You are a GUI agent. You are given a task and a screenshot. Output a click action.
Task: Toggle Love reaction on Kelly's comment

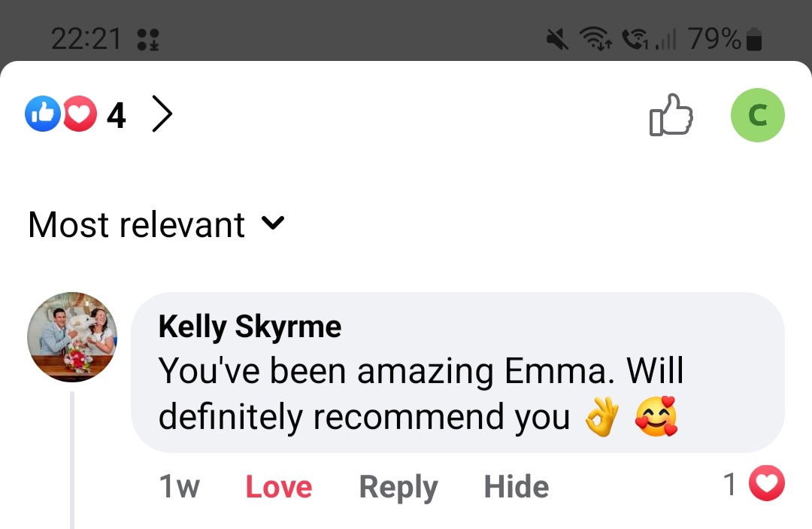coord(278,487)
